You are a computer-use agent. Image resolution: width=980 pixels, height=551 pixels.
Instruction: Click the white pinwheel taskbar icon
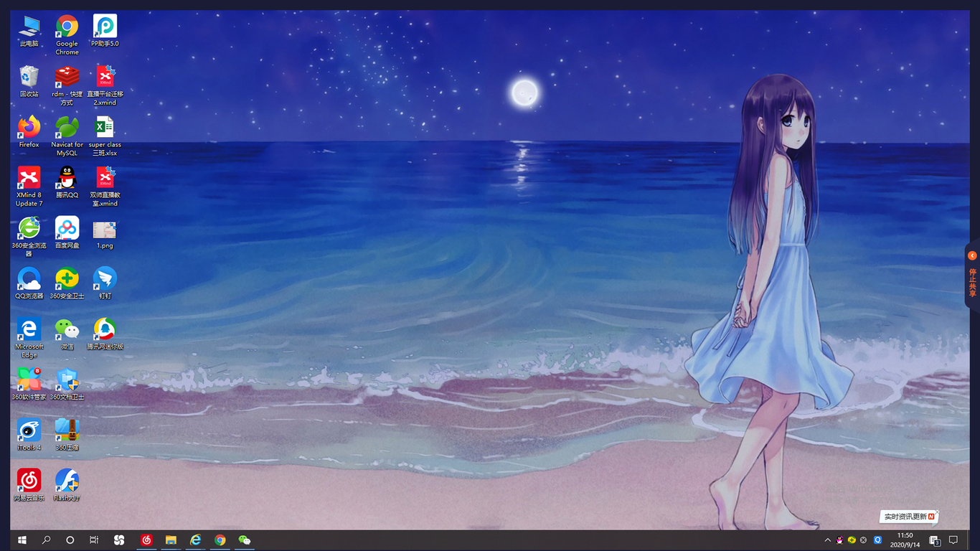click(x=120, y=540)
